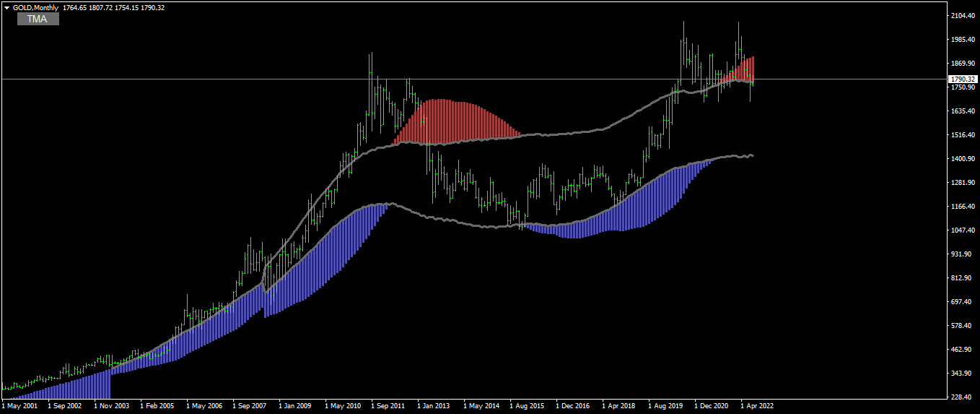The height and width of the screenshot is (414, 980).
Task: Click the 1 Sep 2011 date marker
Action: click(x=390, y=406)
